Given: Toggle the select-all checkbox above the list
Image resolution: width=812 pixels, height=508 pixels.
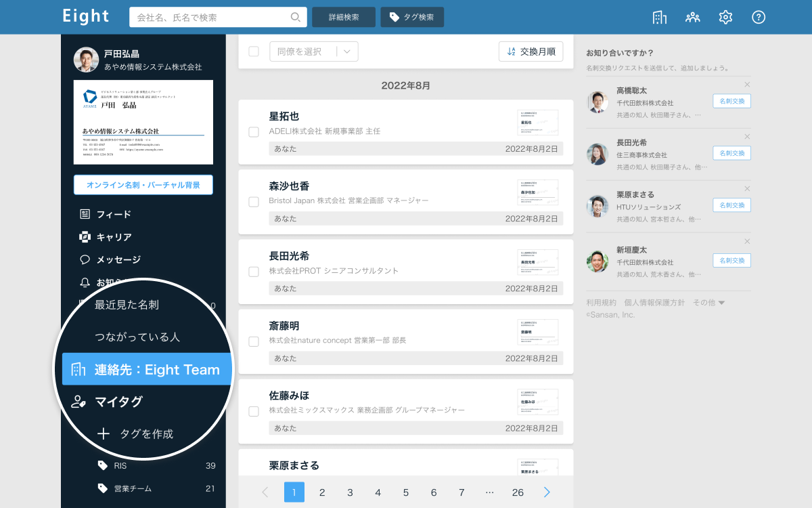Looking at the screenshot, I should point(254,51).
